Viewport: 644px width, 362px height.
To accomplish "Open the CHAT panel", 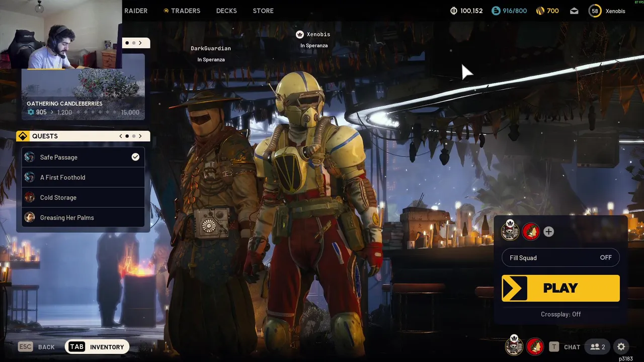I will click(572, 347).
